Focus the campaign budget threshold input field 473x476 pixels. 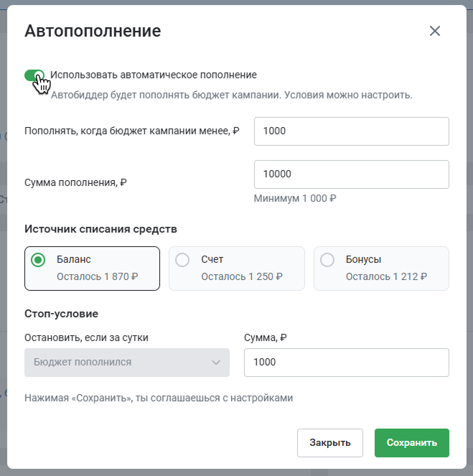(351, 131)
